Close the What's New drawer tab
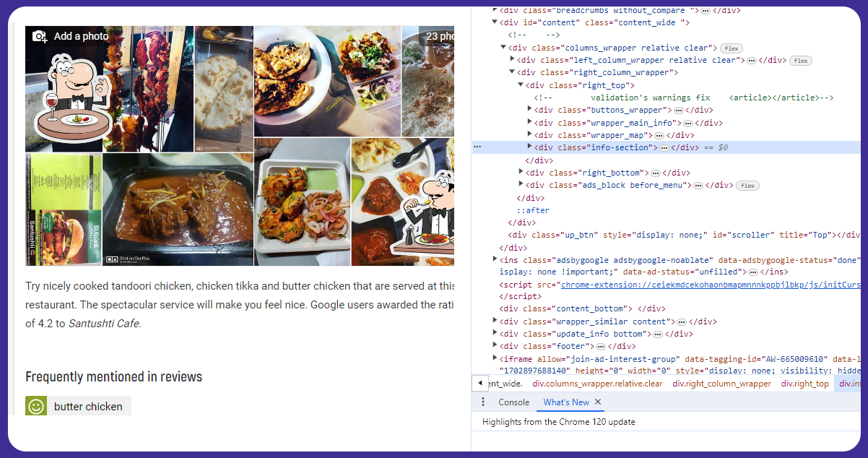 click(x=598, y=402)
